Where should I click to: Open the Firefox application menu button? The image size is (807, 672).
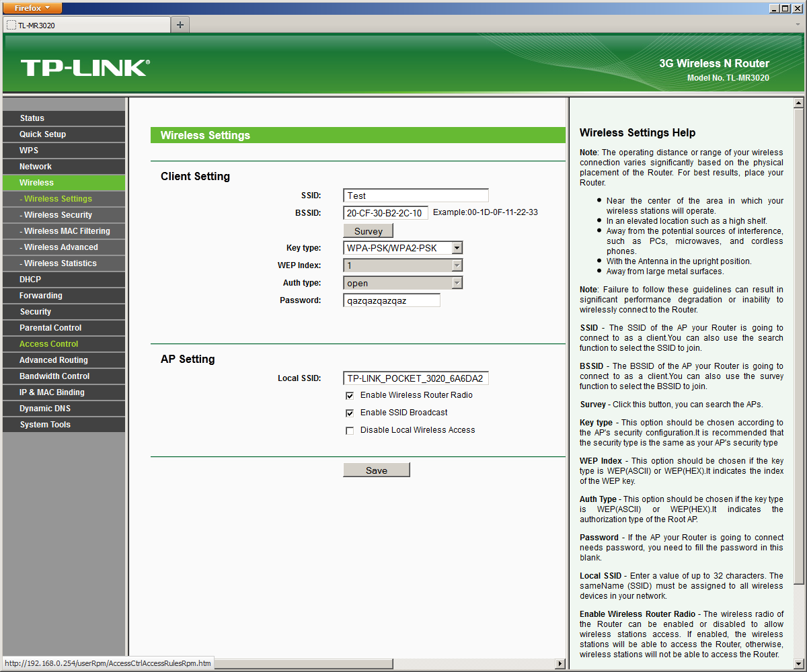[32, 8]
